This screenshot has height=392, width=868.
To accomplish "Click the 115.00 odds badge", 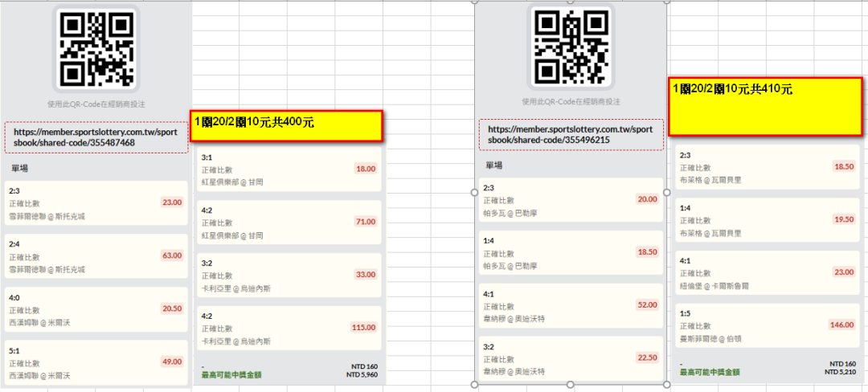I will tap(364, 327).
